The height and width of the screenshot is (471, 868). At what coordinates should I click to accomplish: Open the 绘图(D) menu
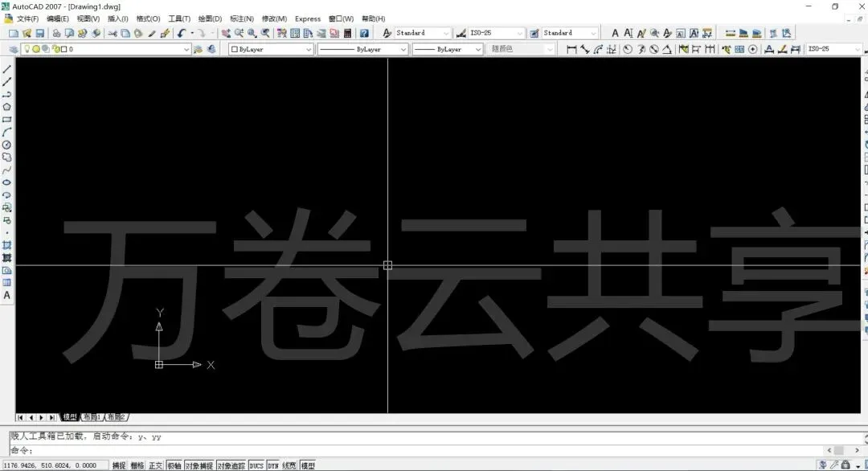coord(210,18)
